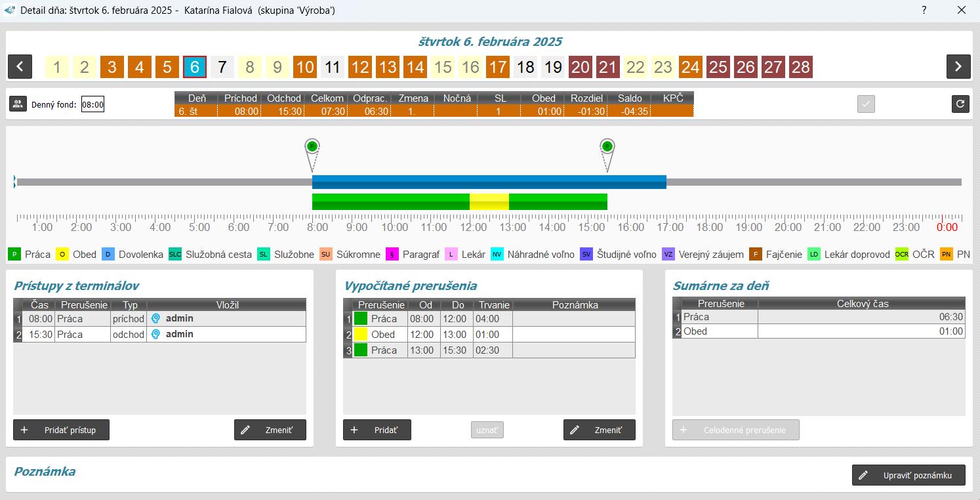Go to previous month with left arrow
980x500 pixels.
[x=20, y=67]
